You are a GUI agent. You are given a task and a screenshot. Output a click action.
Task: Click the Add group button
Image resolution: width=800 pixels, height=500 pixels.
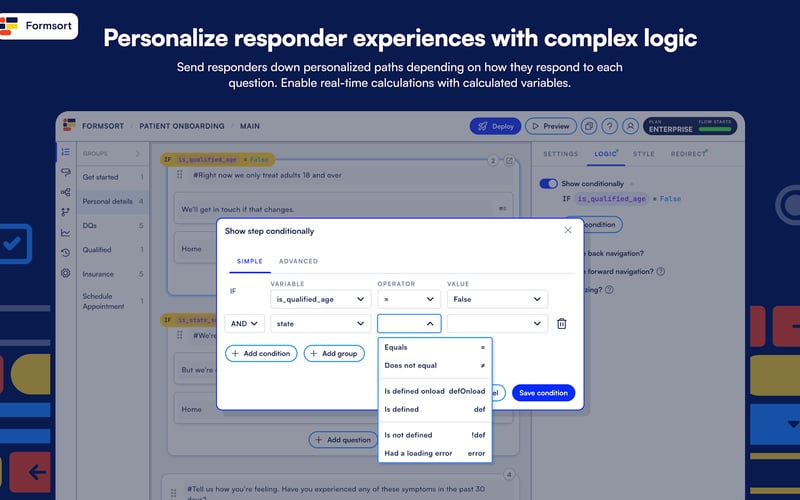click(x=334, y=353)
